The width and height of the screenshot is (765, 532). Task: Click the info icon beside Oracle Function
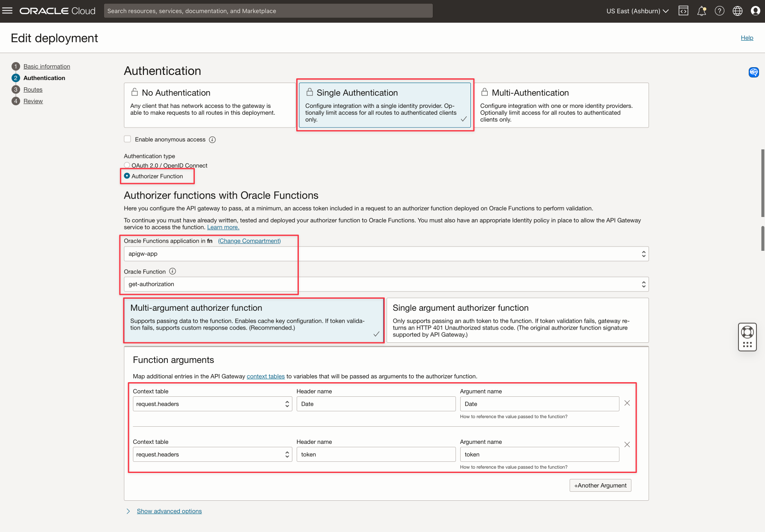click(173, 271)
